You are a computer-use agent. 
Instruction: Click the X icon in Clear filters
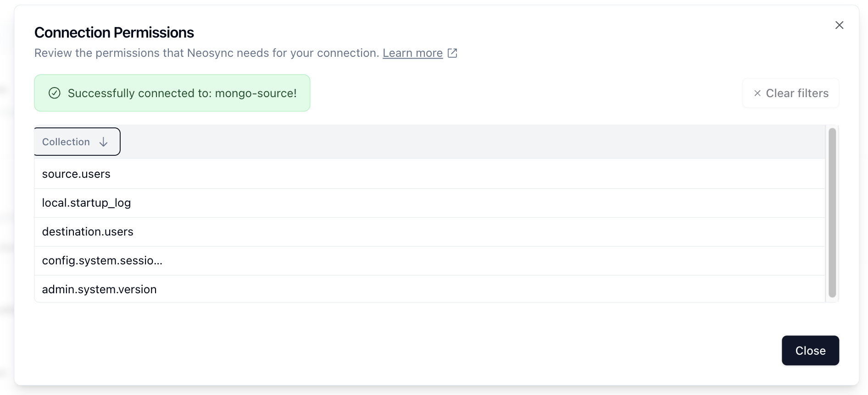(757, 93)
